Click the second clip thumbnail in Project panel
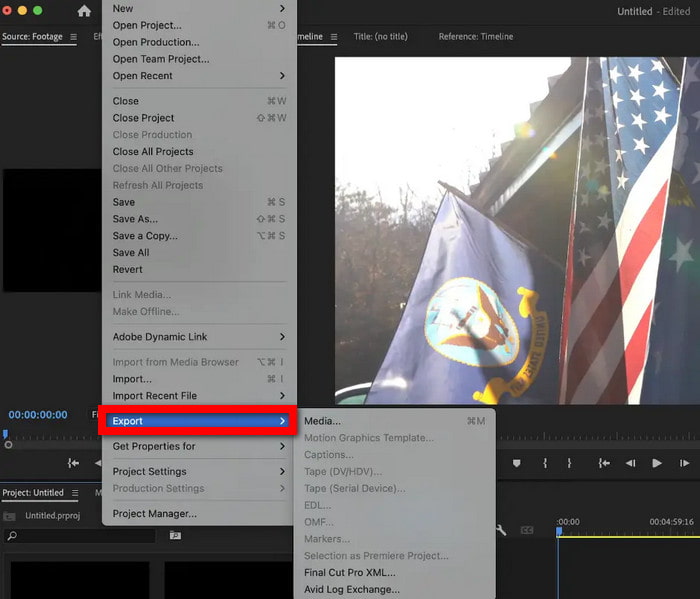This screenshot has width=700, height=599. [x=229, y=580]
